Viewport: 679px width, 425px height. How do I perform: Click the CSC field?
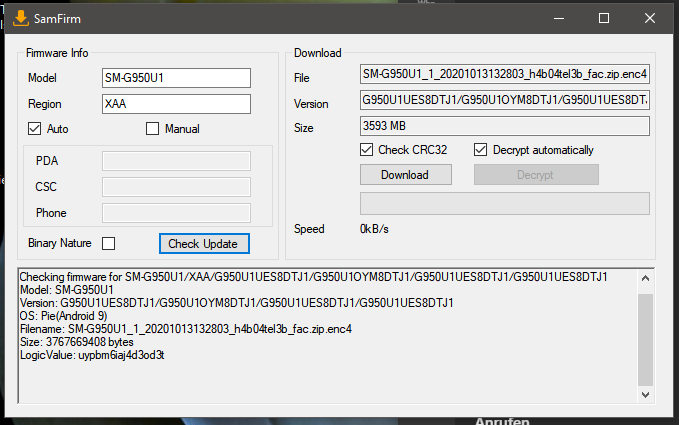click(x=176, y=187)
